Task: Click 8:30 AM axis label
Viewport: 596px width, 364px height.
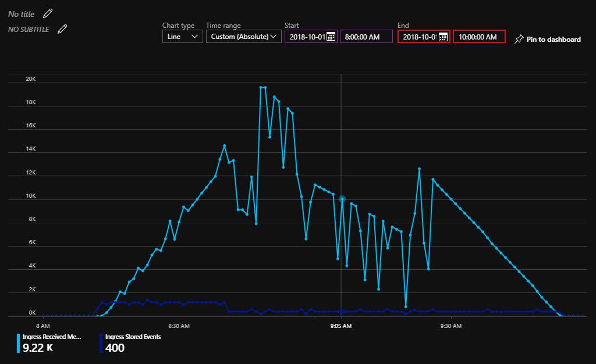Action: coord(179,326)
